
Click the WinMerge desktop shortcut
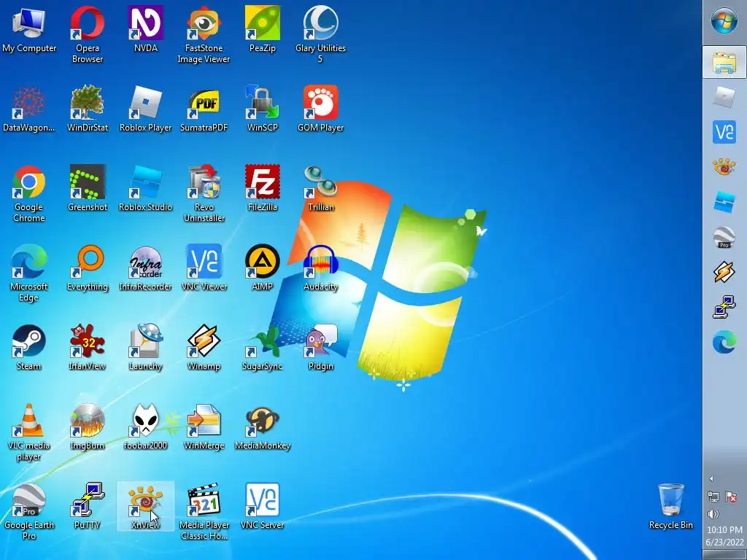(204, 427)
